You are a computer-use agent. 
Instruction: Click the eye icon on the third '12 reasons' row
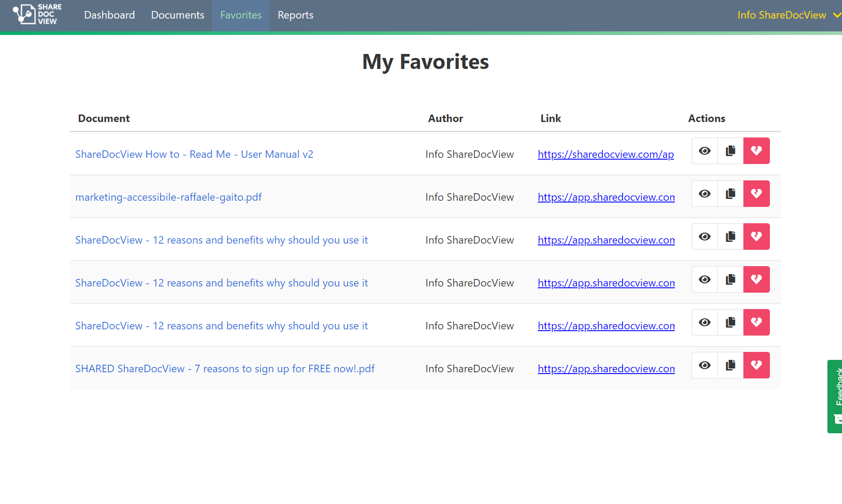click(704, 322)
